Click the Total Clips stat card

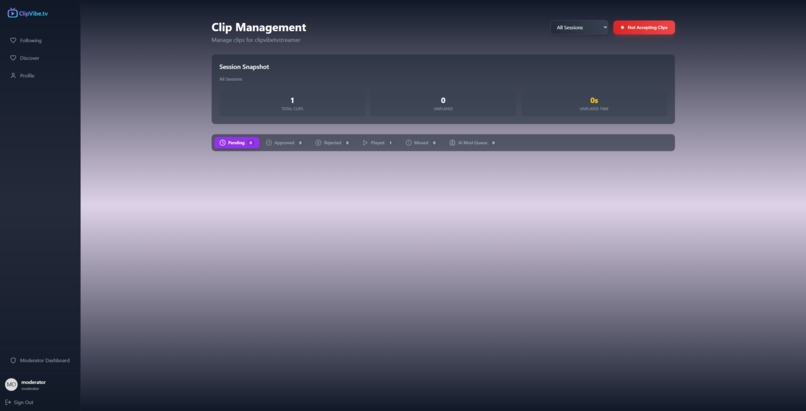pos(292,104)
